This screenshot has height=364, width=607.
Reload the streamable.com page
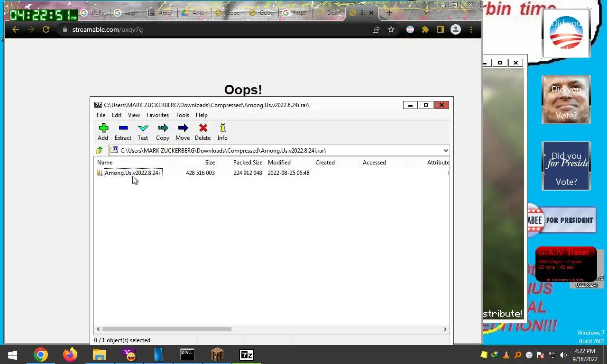46,29
